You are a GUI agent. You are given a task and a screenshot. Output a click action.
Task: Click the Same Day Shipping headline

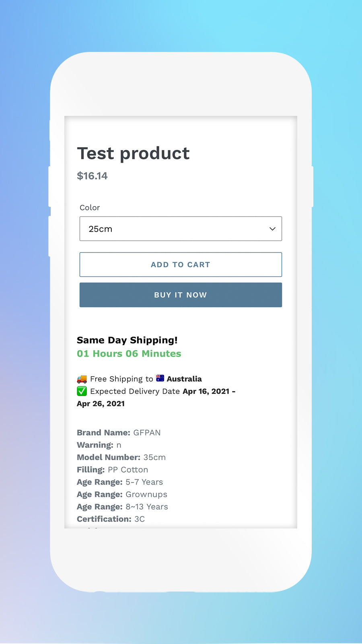[x=127, y=340]
